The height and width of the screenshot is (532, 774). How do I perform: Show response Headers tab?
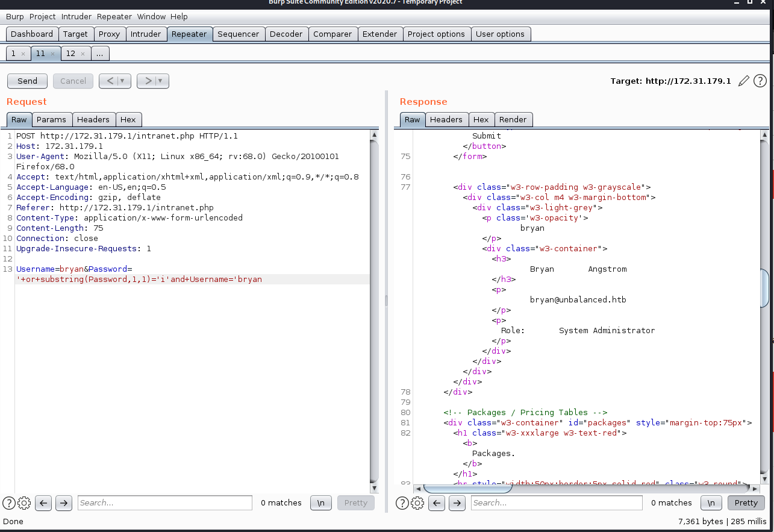tap(446, 119)
